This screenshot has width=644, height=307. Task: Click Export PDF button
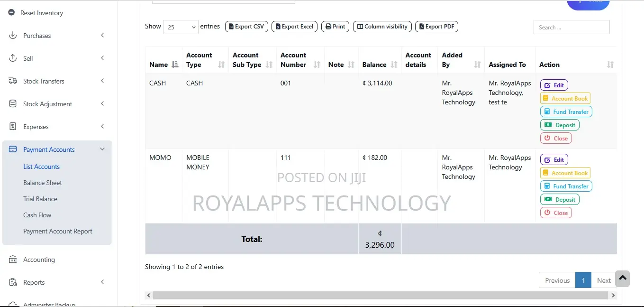point(436,27)
